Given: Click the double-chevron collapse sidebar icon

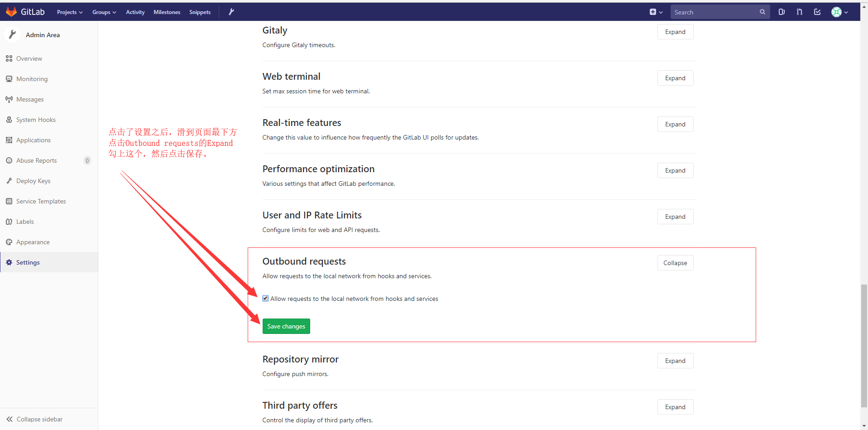Looking at the screenshot, I should click(10, 419).
